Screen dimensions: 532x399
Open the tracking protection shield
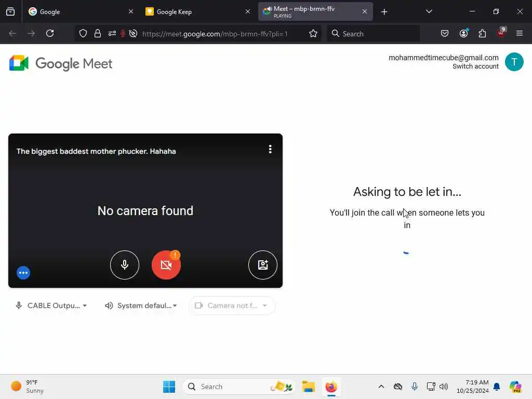(83, 33)
